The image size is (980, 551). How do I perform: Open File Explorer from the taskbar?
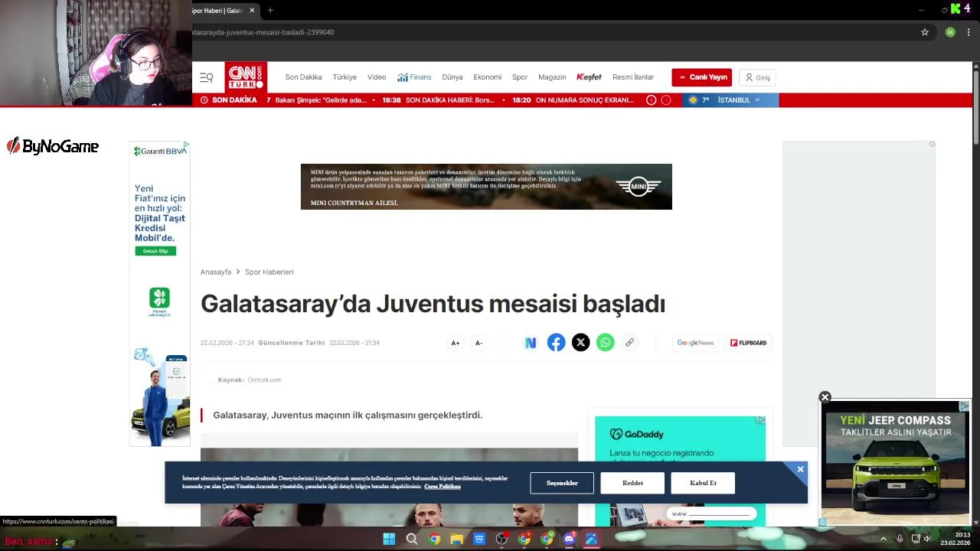click(x=457, y=540)
